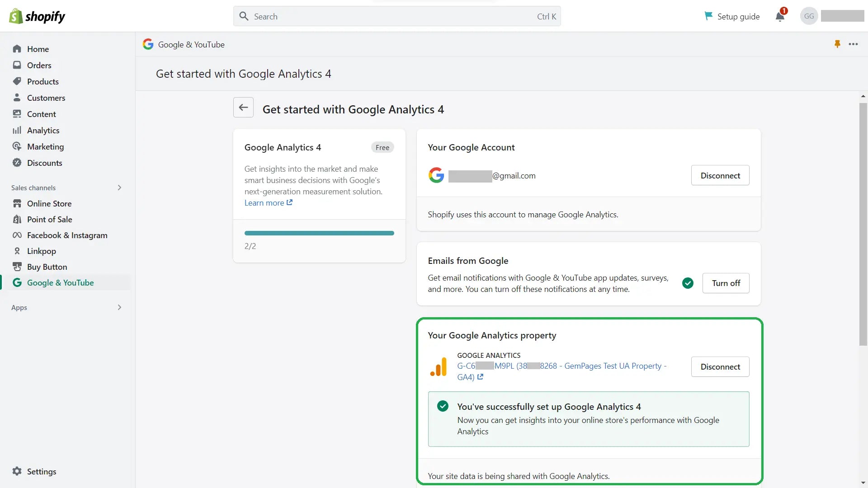868x488 pixels.
Task: Open Home in the sidebar
Action: [38, 49]
